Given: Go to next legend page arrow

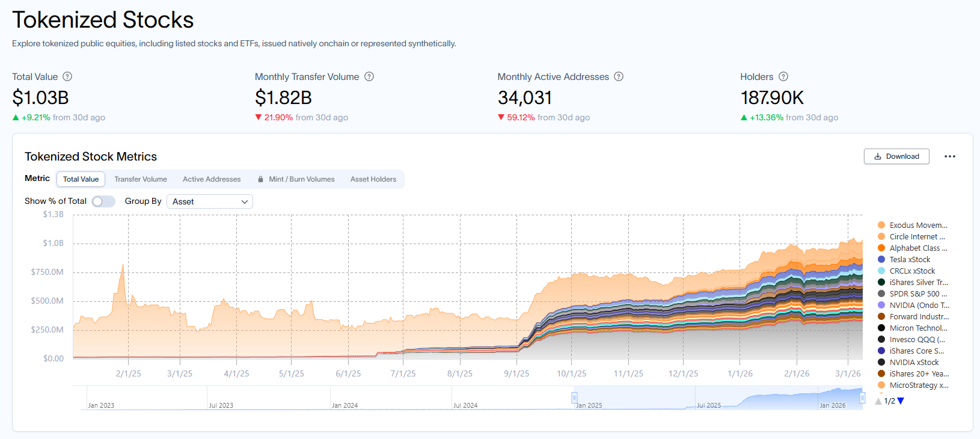Looking at the screenshot, I should 901,401.
